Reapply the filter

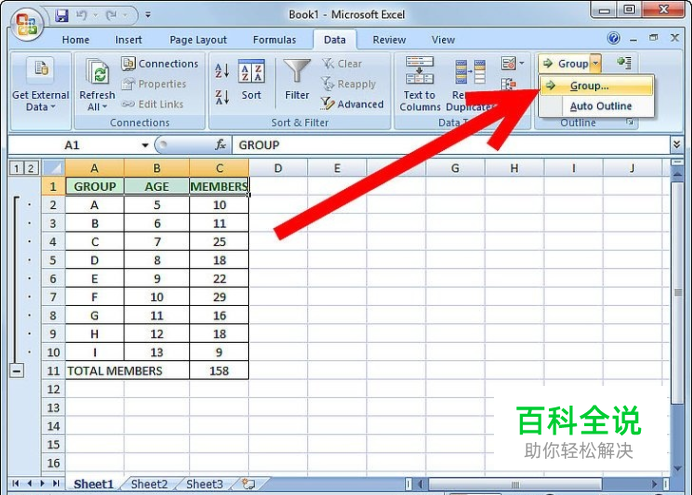pos(348,84)
